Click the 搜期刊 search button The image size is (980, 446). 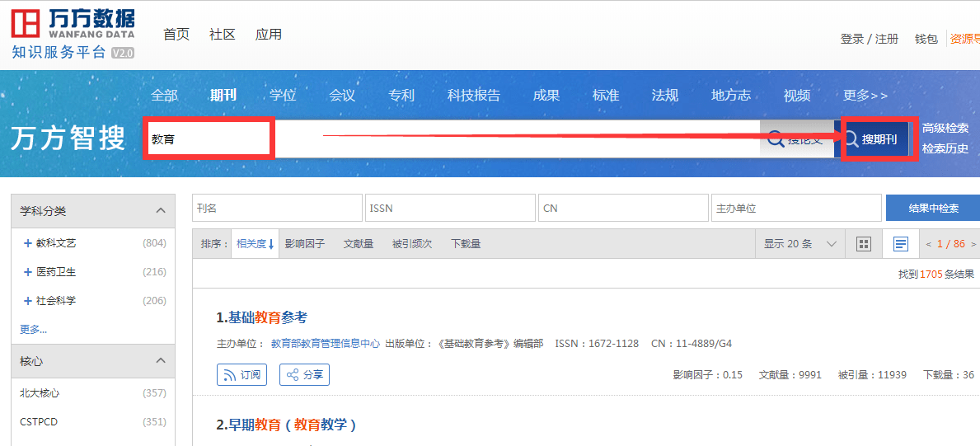tap(871, 138)
